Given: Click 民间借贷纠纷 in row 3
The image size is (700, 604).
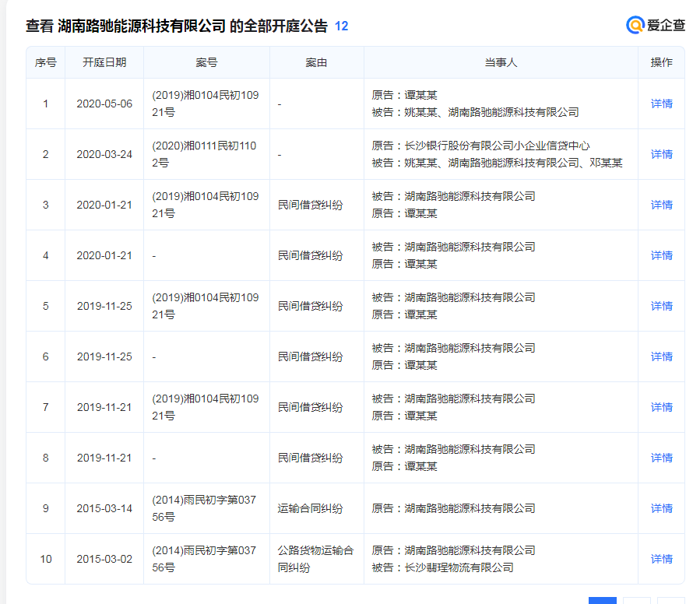Looking at the screenshot, I should (x=310, y=205).
